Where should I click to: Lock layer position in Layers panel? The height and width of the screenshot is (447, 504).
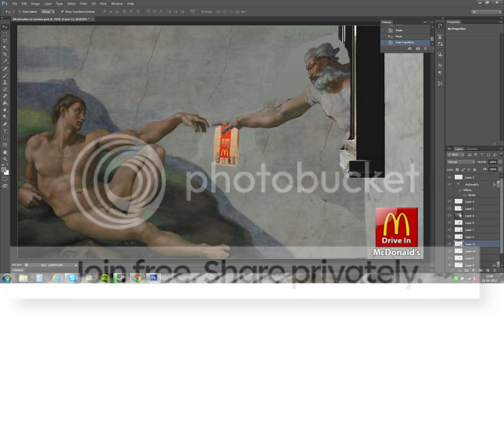pos(469,169)
